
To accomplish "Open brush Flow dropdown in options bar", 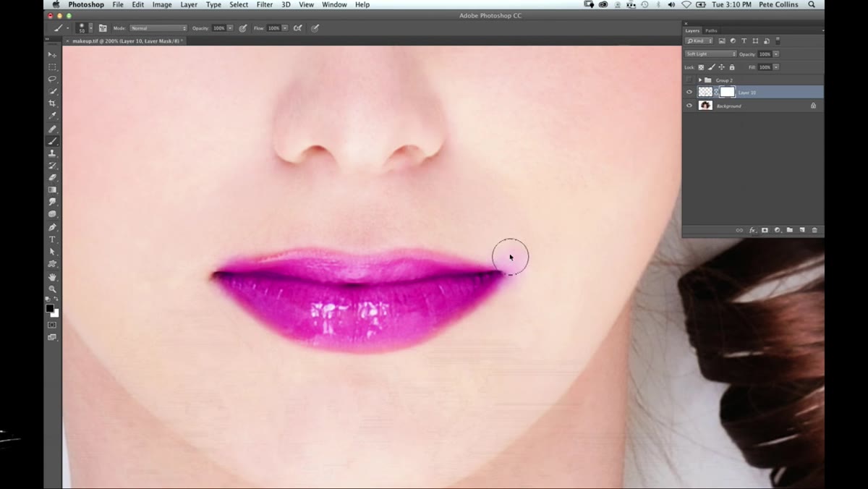I will (285, 28).
